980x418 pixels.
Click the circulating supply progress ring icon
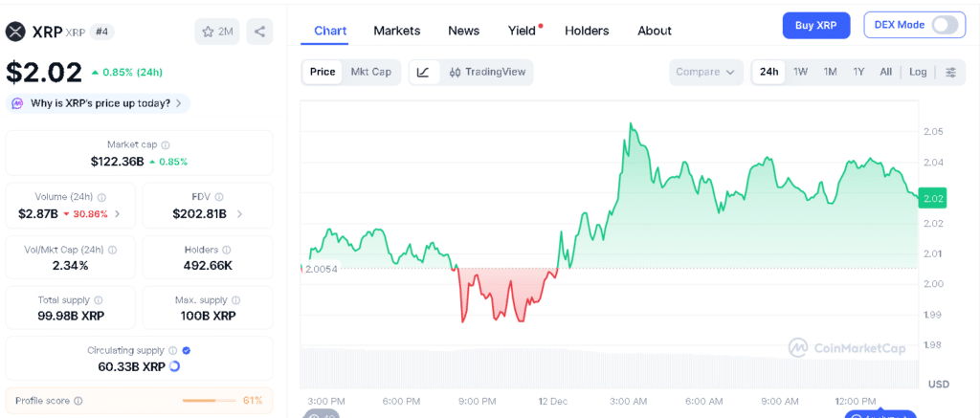coord(174,366)
